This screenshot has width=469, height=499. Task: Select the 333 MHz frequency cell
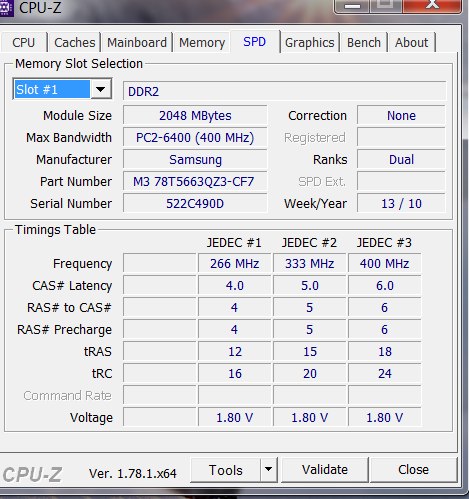[310, 264]
